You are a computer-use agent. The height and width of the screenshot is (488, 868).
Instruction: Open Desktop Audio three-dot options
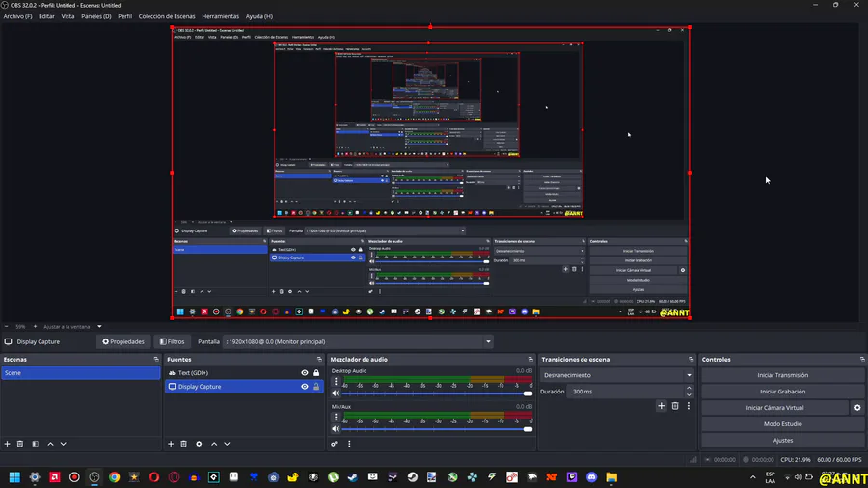[x=336, y=381]
